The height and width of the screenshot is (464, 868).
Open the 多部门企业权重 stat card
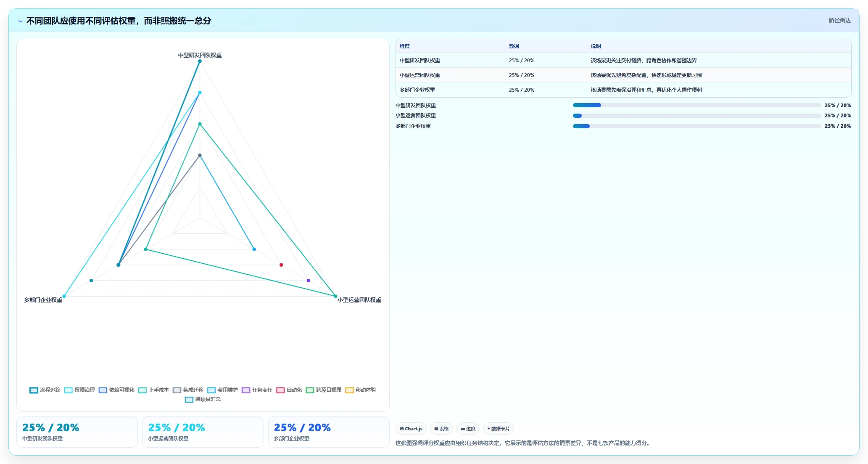coord(329,432)
